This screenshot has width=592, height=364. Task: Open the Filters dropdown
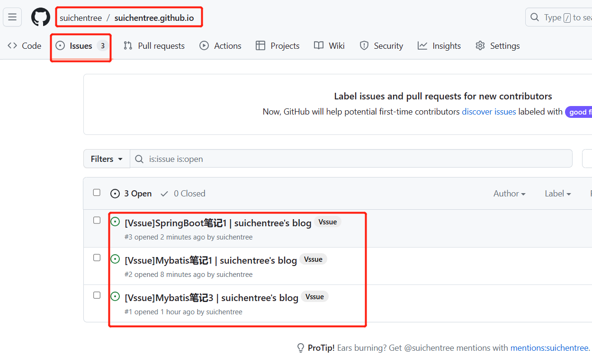click(x=107, y=159)
